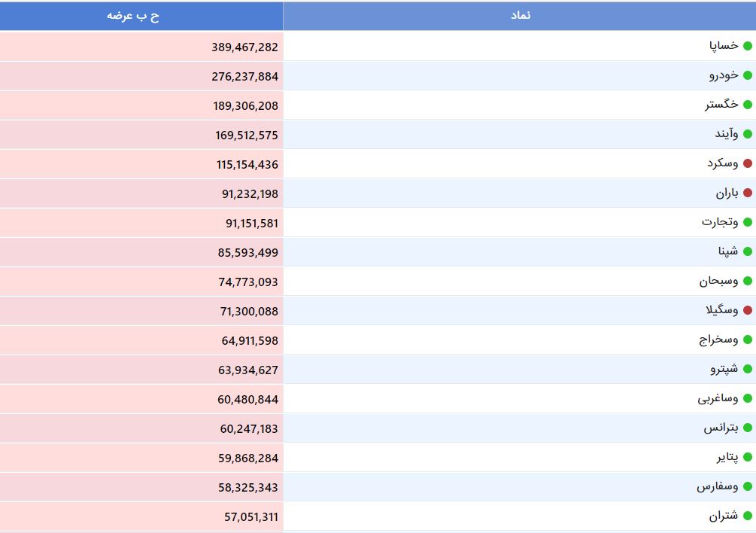
Task: Click the value 64,911,598
Action: click(250, 341)
